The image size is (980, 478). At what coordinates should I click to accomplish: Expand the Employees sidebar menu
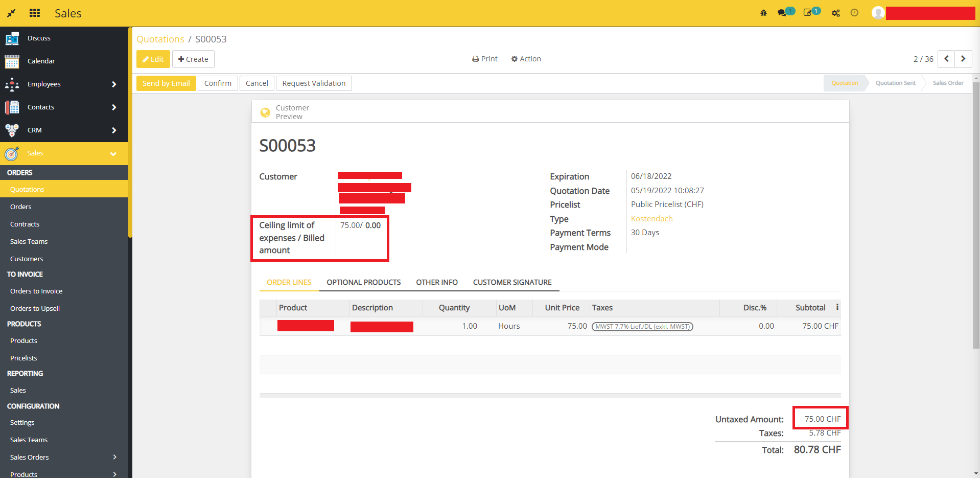114,84
